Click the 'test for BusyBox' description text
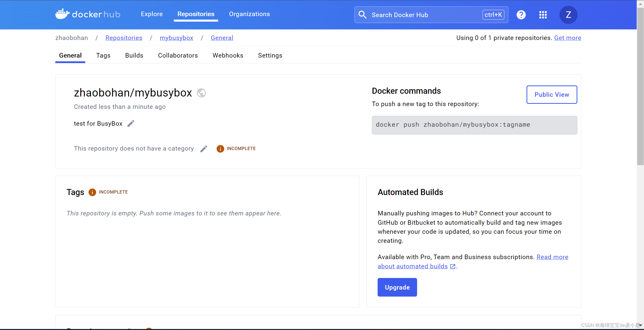Viewport: 644px width, 330px height. pos(98,124)
